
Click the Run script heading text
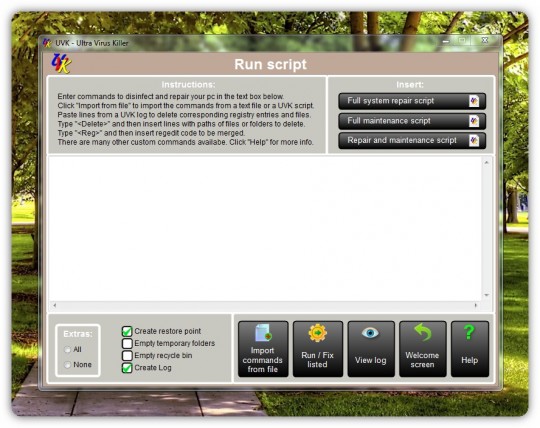271,64
